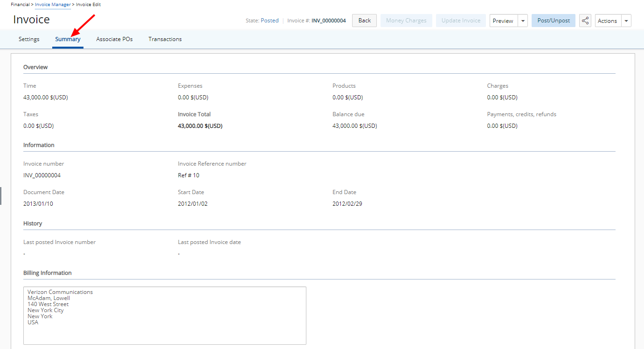644x349 pixels.
Task: Click the Verizon Communications address line
Action: pos(60,292)
